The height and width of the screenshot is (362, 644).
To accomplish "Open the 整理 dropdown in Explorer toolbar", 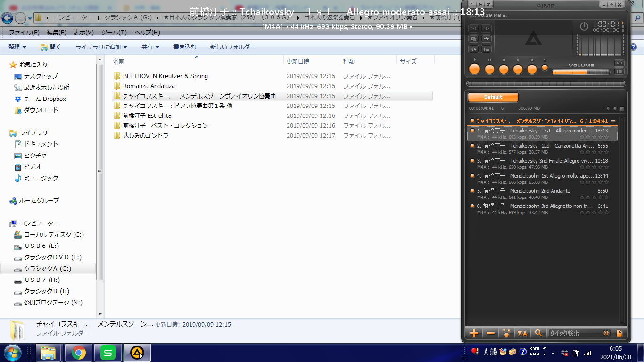I will click(17, 47).
